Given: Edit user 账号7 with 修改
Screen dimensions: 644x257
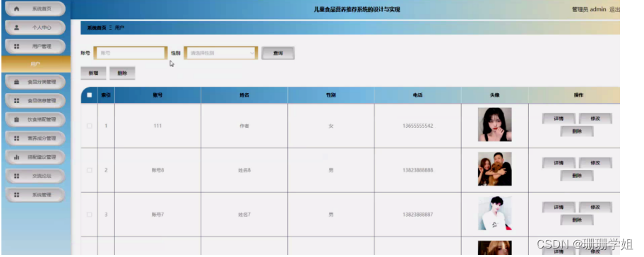Looking at the screenshot, I should pos(595,208).
